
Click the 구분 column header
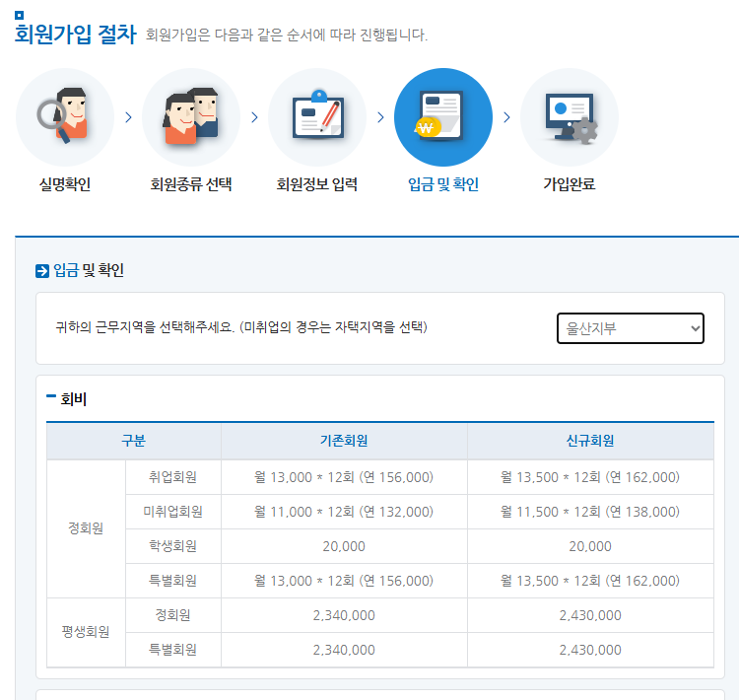(134, 441)
